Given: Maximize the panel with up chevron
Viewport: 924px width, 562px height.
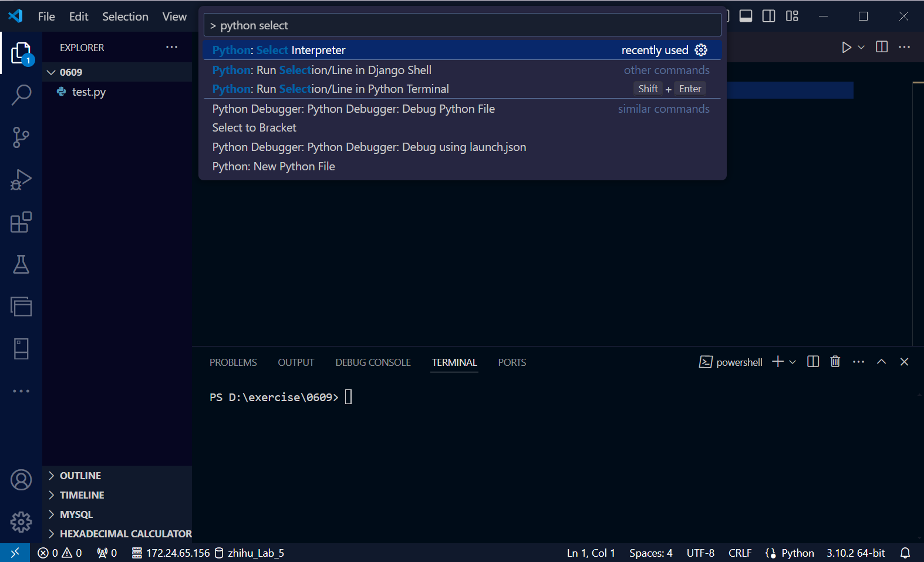Looking at the screenshot, I should [x=881, y=362].
